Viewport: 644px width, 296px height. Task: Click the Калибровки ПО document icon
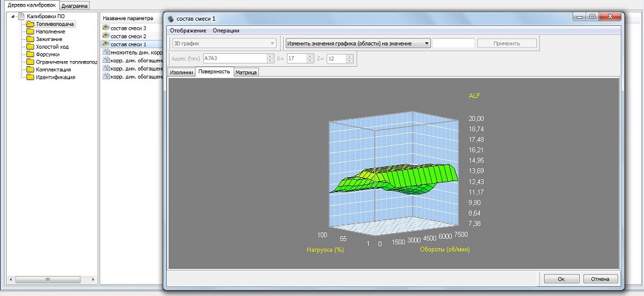coord(21,16)
